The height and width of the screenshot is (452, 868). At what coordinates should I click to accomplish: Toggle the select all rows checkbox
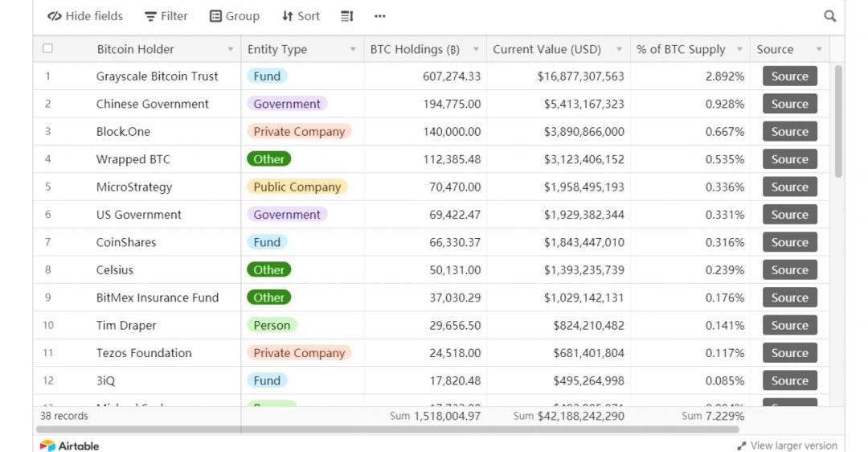tap(47, 49)
